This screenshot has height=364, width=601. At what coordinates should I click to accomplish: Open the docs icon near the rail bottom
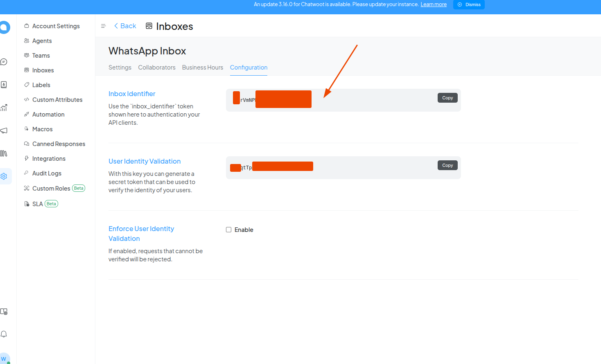click(x=4, y=312)
